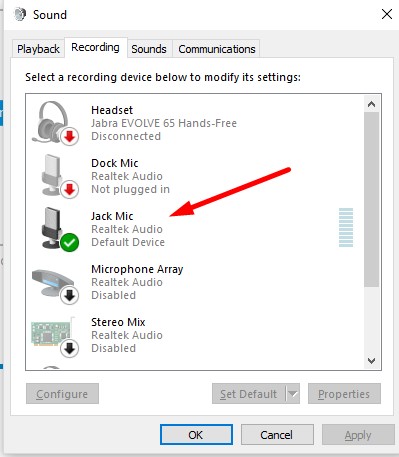
Task: Select the 'Stereo Mix' label
Action: (118, 322)
